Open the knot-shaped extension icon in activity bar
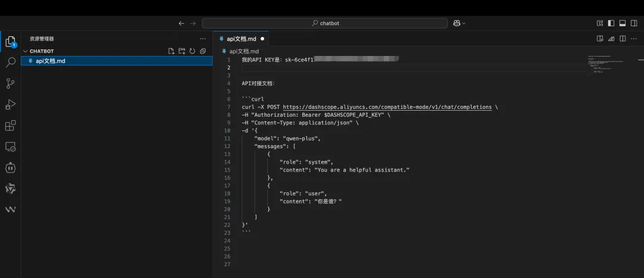Screen dimensions: 644x278 [10, 188]
